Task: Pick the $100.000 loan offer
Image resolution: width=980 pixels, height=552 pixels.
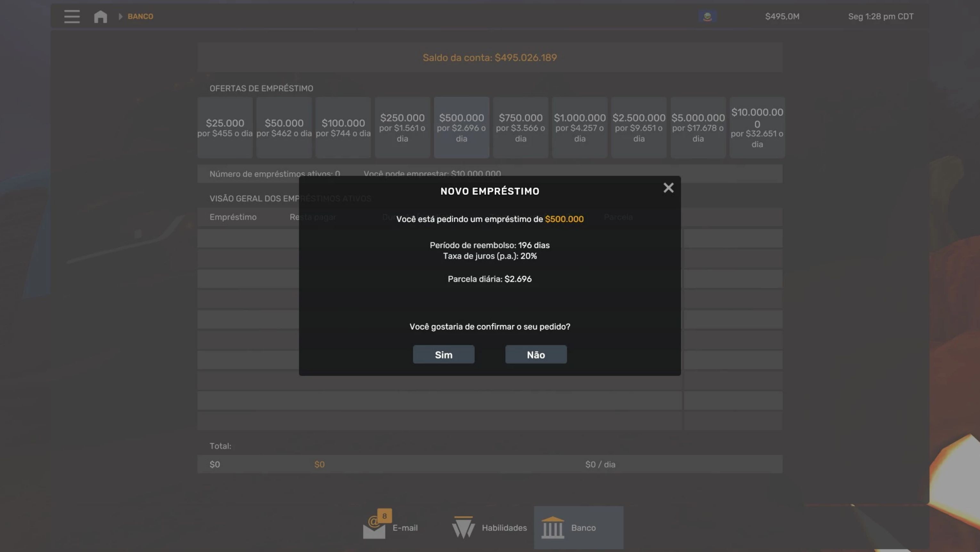Action: point(343,127)
